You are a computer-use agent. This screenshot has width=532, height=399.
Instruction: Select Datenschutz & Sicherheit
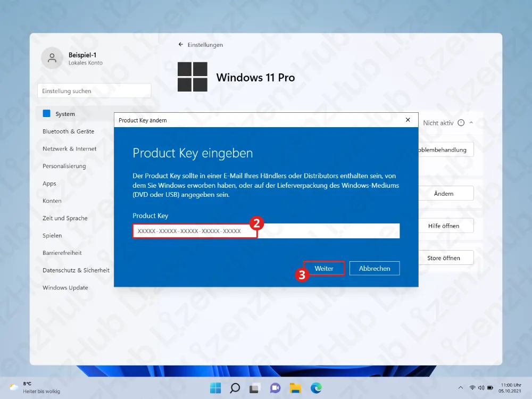coord(76,270)
